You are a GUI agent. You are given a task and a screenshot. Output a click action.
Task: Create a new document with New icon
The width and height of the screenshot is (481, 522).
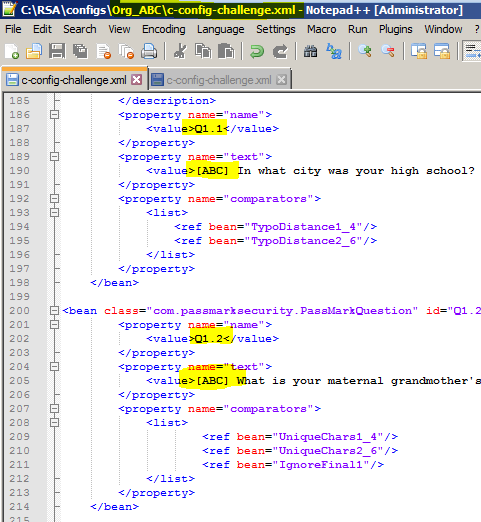(x=12, y=52)
